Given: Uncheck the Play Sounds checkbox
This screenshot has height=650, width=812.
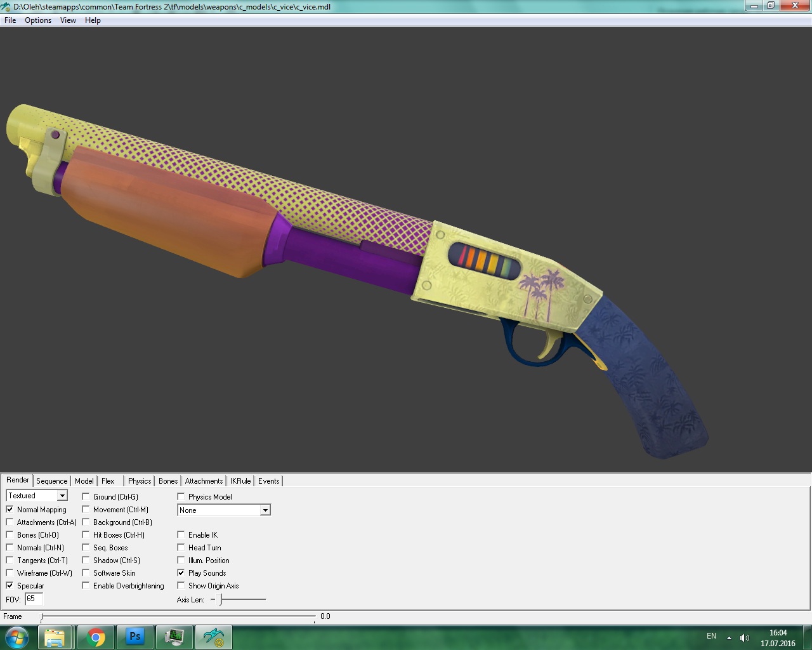Looking at the screenshot, I should pos(181,573).
